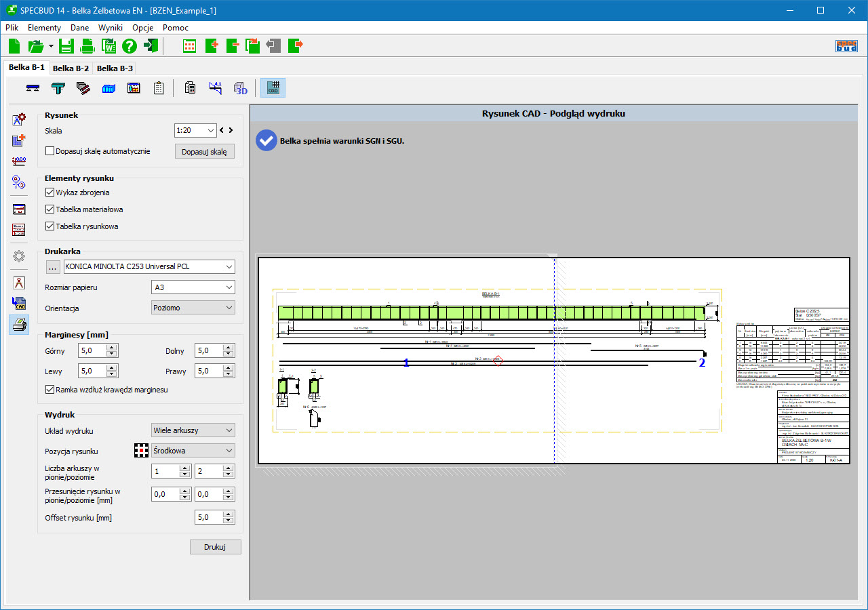Enable Dopasuj skalę automatycznie checkbox
868x610 pixels.
50,151
